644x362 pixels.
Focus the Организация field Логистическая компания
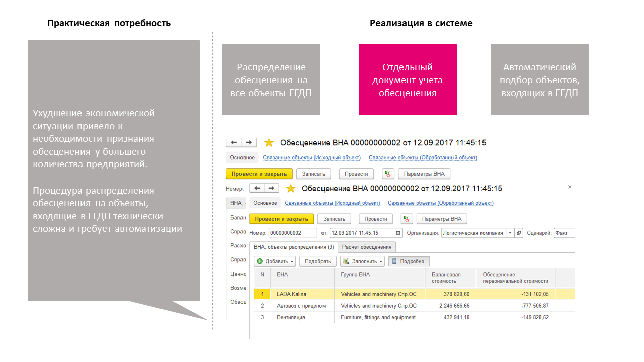pyautogui.click(x=473, y=233)
